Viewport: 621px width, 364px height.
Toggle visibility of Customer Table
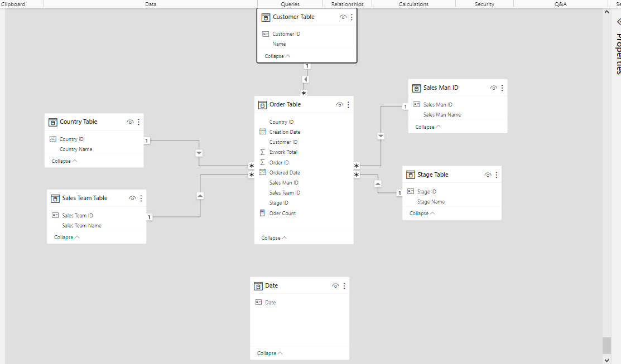tap(343, 17)
